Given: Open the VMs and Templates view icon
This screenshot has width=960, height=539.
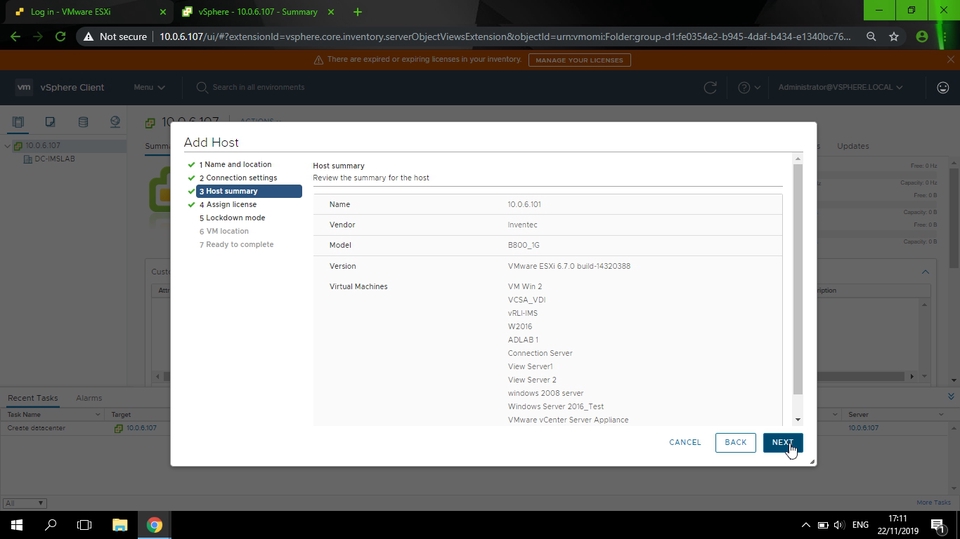Looking at the screenshot, I should (x=50, y=122).
